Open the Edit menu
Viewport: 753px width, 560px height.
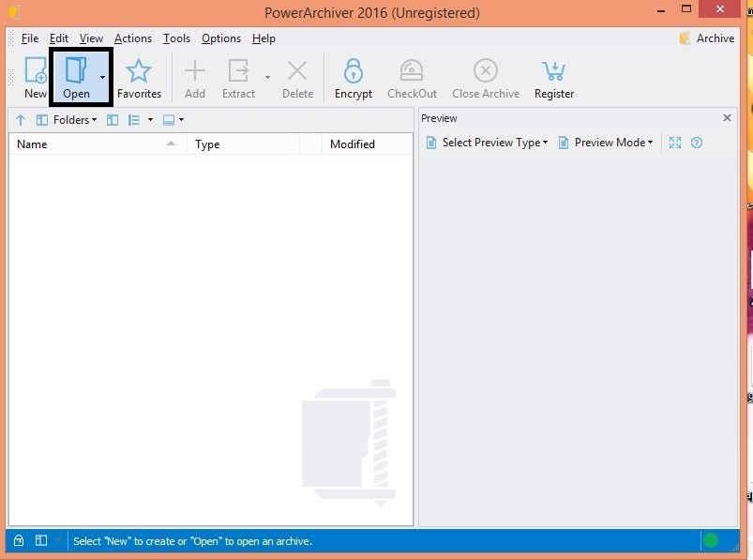pos(58,38)
